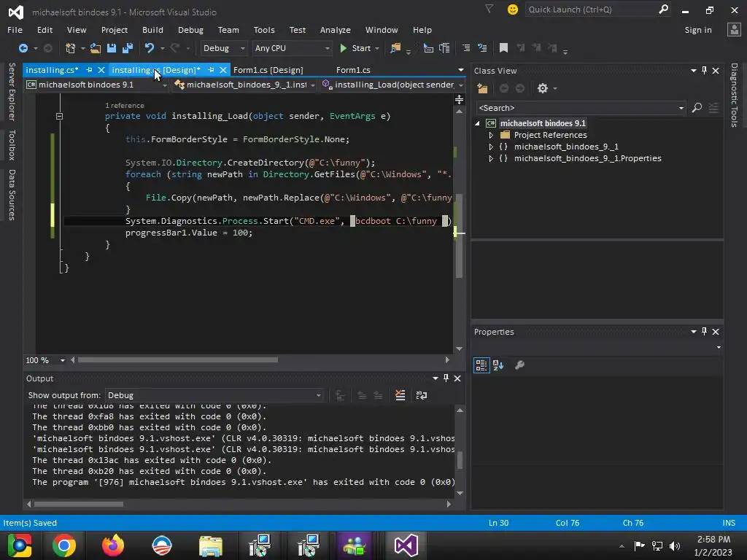
Task: Show the Categorized view in Properties
Action: (481, 365)
